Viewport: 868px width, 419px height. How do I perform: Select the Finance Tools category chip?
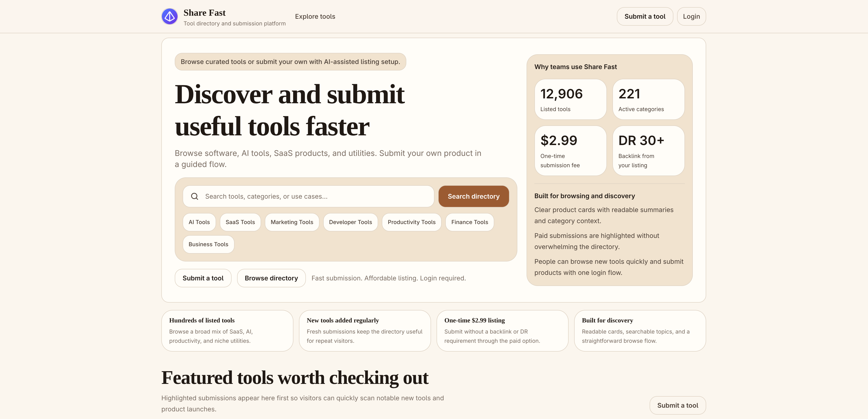[x=469, y=222]
